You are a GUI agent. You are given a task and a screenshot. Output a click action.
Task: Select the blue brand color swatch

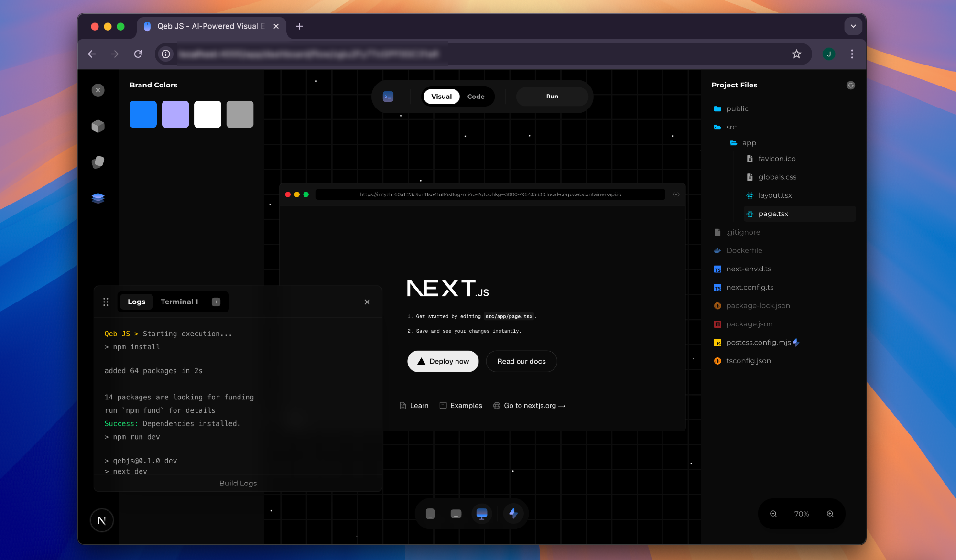(x=143, y=114)
